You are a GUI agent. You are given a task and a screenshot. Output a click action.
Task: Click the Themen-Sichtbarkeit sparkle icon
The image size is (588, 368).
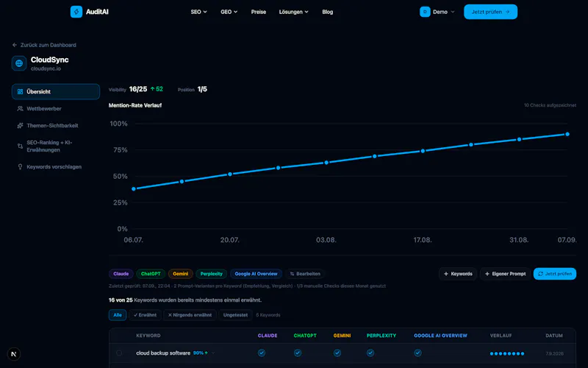[x=21, y=125]
